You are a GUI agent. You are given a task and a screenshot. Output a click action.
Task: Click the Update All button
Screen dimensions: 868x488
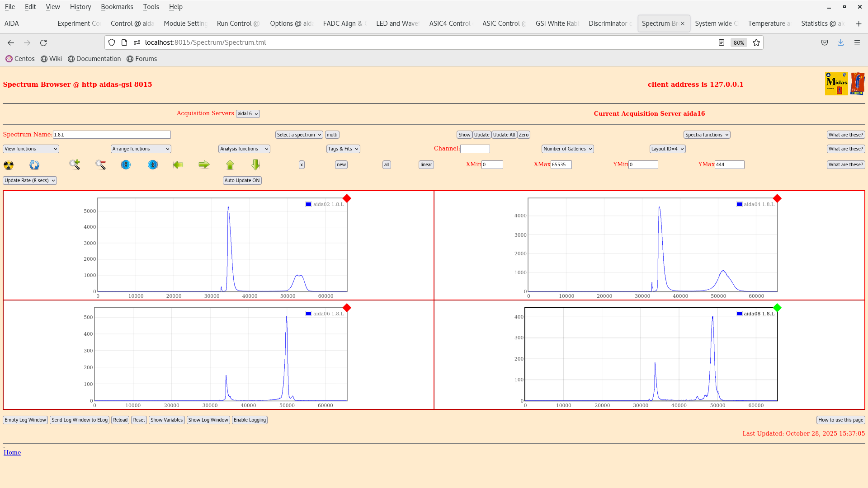pyautogui.click(x=504, y=134)
